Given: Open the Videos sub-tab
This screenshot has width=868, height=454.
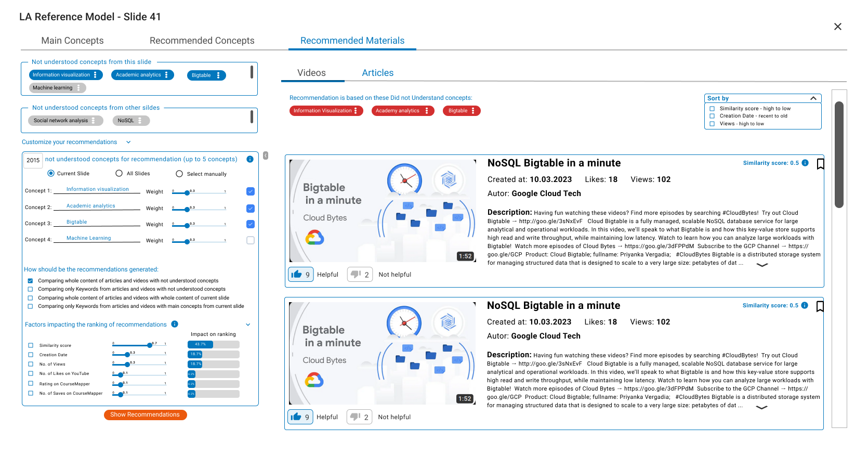Looking at the screenshot, I should 311,73.
